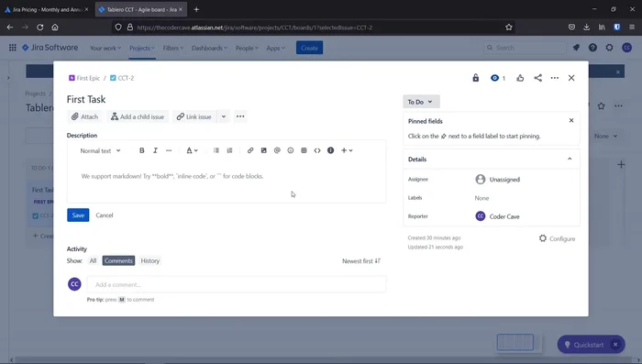The image size is (642, 364).
Task: Toggle italic formatting in description editor
Action: (x=155, y=150)
